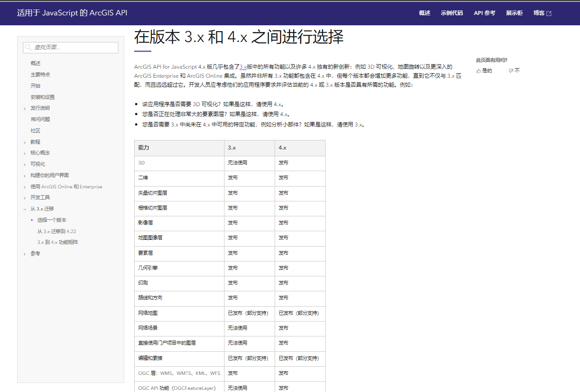Open the 示例代码 navigation item
The image size is (580, 392).
pyautogui.click(x=452, y=13)
